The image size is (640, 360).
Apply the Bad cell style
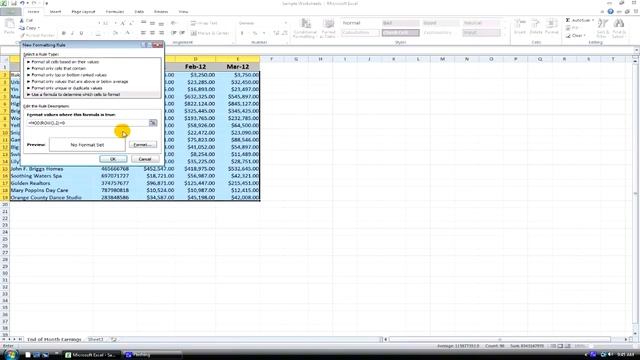[x=400, y=23]
